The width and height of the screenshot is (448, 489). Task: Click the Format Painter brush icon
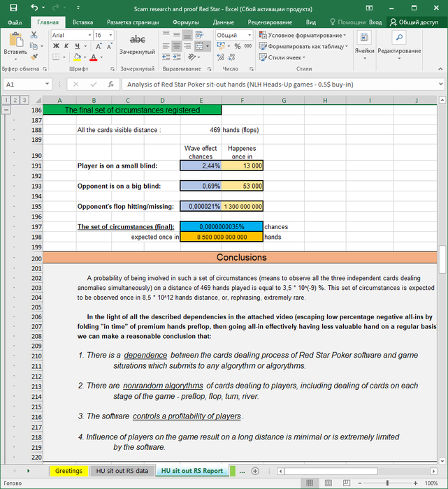coord(34,57)
